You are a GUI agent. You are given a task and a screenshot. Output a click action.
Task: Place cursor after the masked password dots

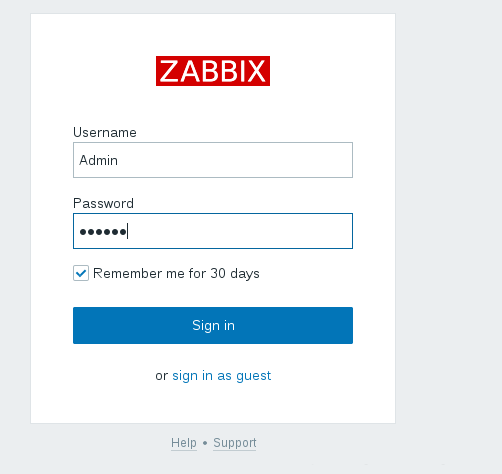tap(127, 231)
